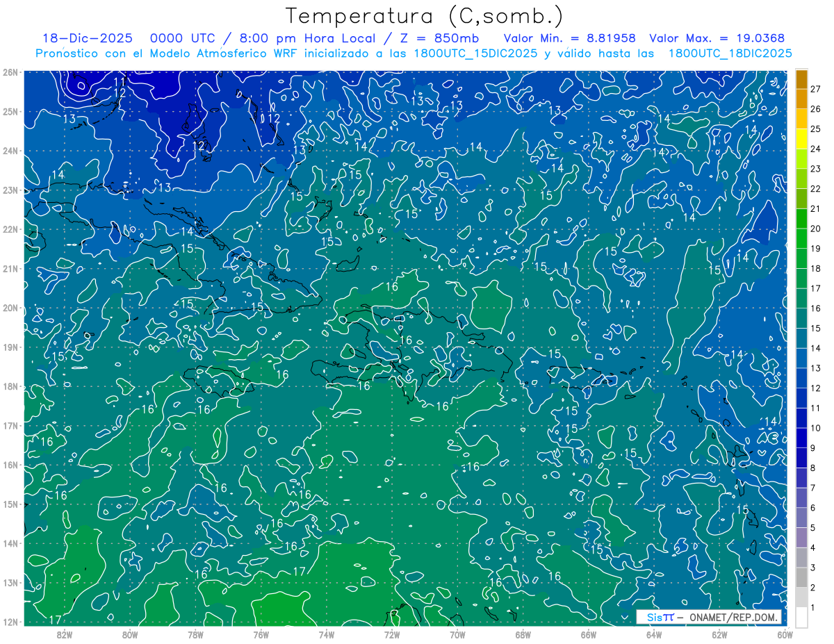Click the bright yellow swatch in color scale
The width and height of the screenshot is (834, 644).
click(x=801, y=139)
